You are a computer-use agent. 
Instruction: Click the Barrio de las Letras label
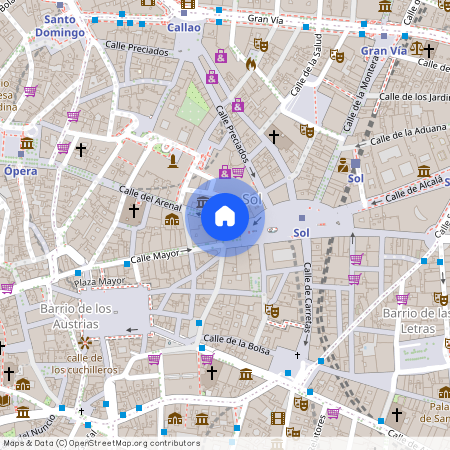tap(417, 321)
